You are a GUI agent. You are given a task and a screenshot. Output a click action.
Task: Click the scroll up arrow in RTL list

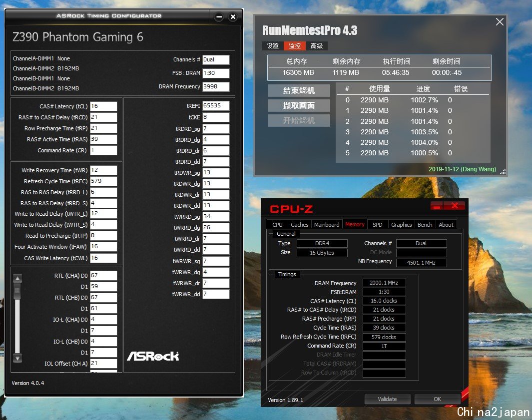click(17, 279)
